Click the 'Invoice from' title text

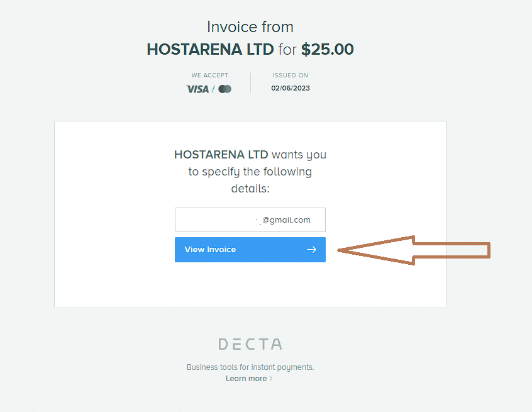250,27
